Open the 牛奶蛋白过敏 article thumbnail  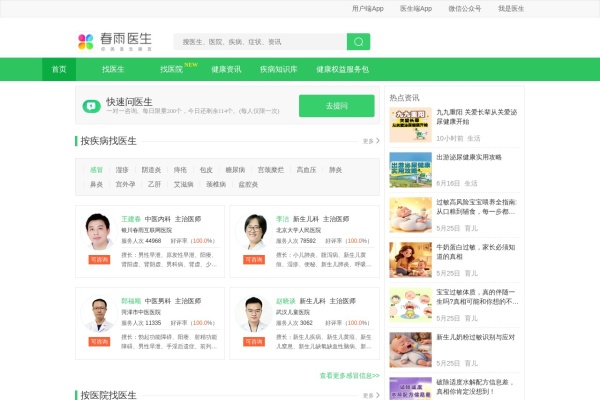pyautogui.click(x=411, y=260)
